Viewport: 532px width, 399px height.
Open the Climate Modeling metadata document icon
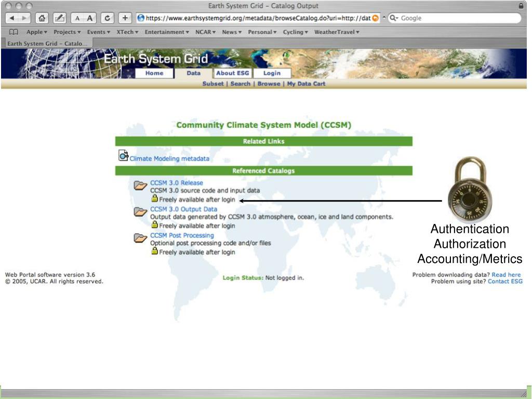pyautogui.click(x=123, y=155)
